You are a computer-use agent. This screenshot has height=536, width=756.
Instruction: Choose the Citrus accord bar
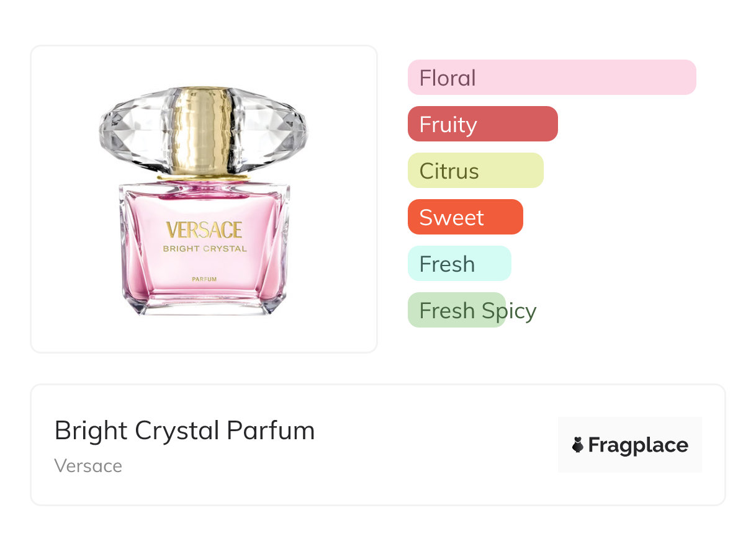pos(475,171)
